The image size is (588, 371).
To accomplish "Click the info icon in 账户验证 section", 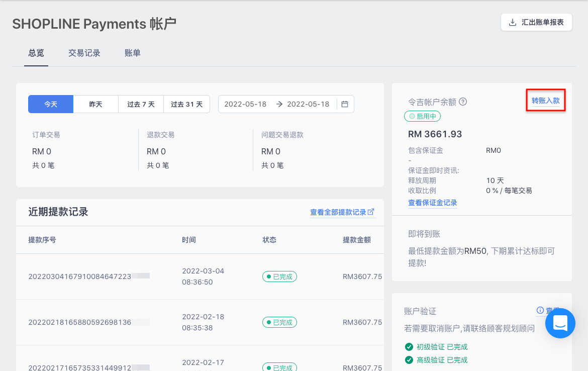I will pyautogui.click(x=540, y=310).
